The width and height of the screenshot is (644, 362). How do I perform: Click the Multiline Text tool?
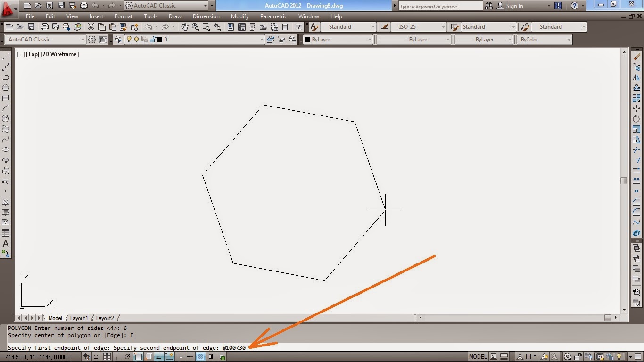(x=6, y=244)
